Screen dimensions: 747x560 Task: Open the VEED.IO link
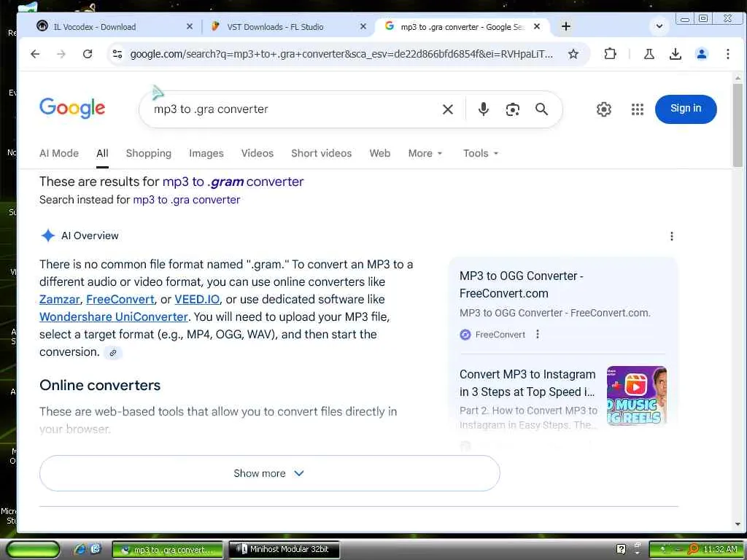[x=197, y=300]
